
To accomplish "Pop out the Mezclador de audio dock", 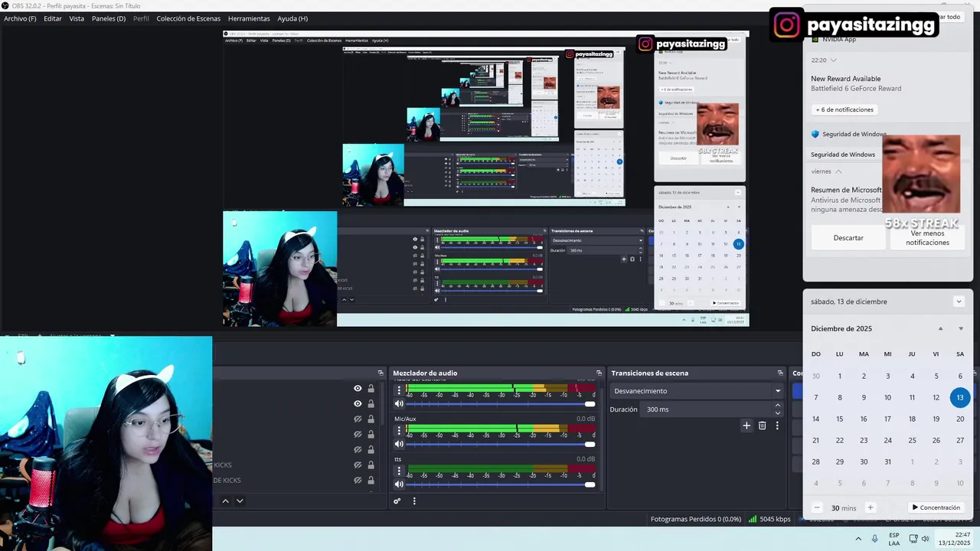I will coord(599,373).
